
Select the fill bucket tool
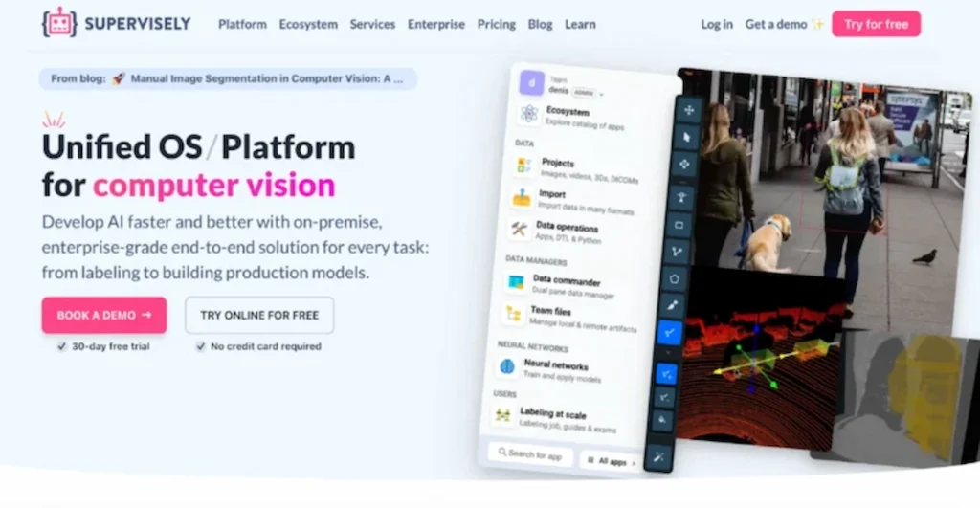click(662, 421)
